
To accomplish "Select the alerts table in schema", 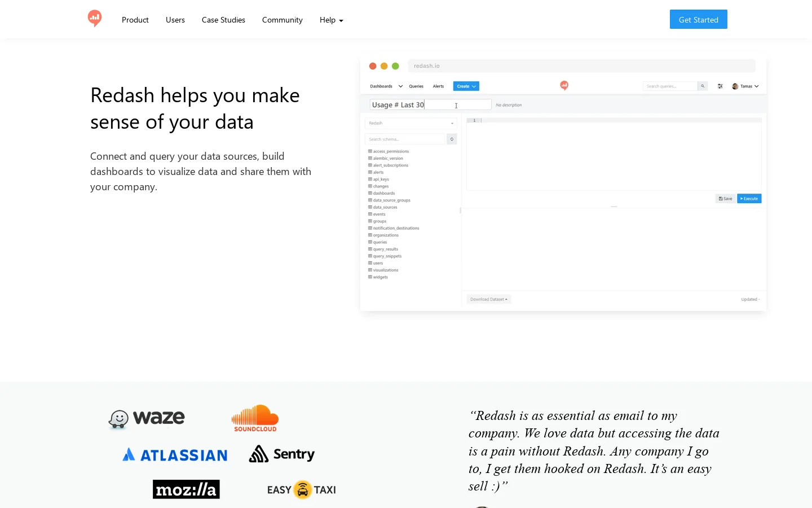I will [x=376, y=172].
